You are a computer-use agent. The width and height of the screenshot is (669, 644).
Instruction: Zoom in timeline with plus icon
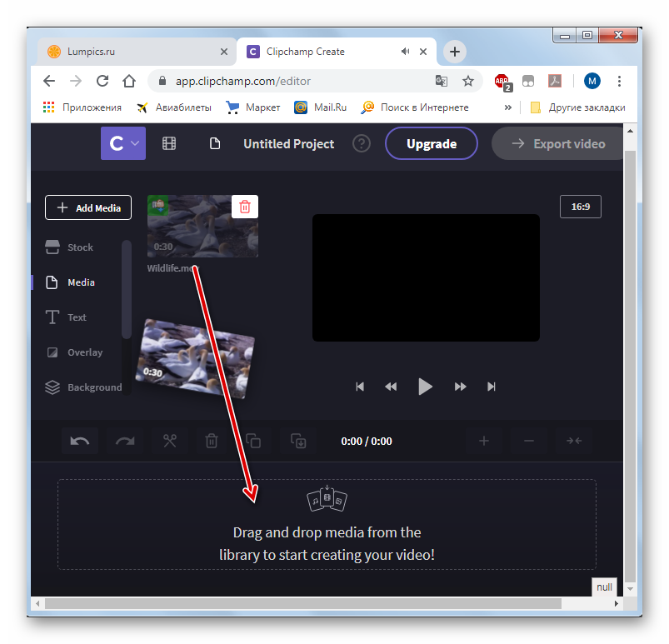484,441
